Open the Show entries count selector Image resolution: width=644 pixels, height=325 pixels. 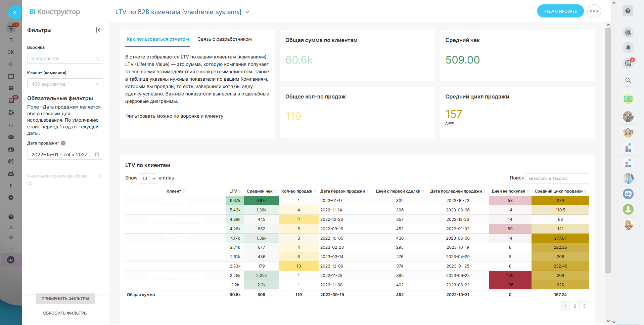[x=148, y=178]
